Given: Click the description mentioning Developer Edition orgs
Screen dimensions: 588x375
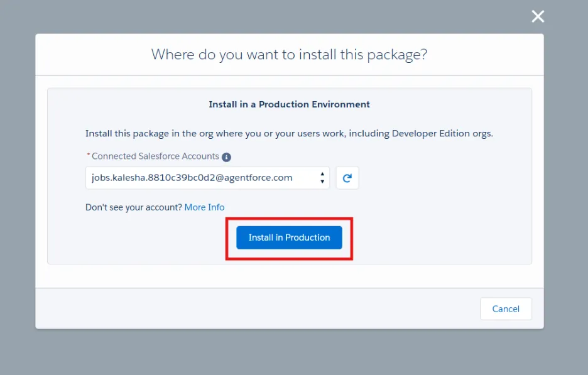Looking at the screenshot, I should coord(289,134).
